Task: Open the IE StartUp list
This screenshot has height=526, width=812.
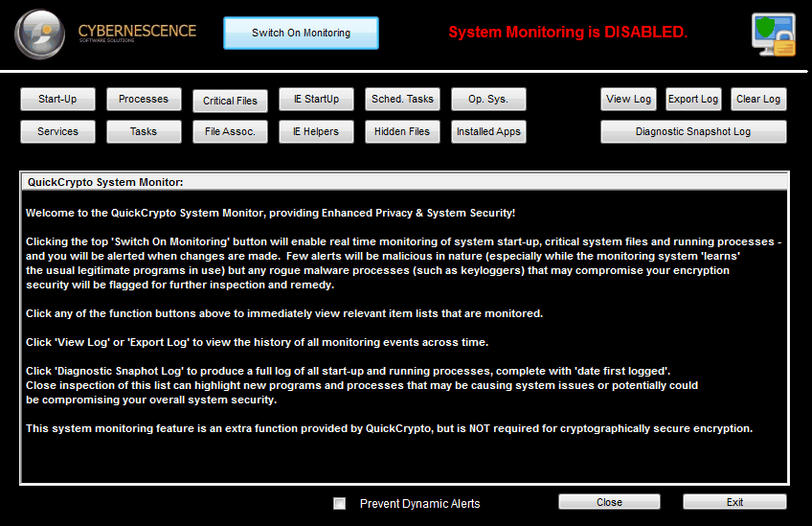Action: tap(316, 99)
